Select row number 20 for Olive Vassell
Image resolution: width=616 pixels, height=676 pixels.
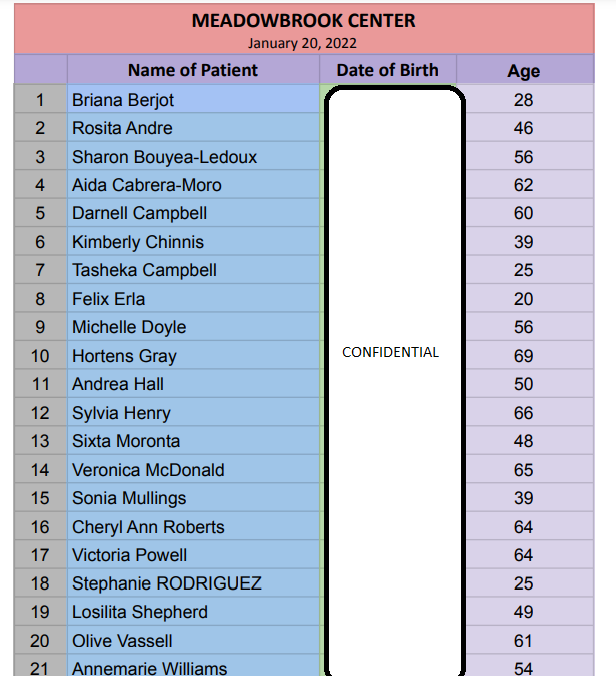pyautogui.click(x=40, y=641)
